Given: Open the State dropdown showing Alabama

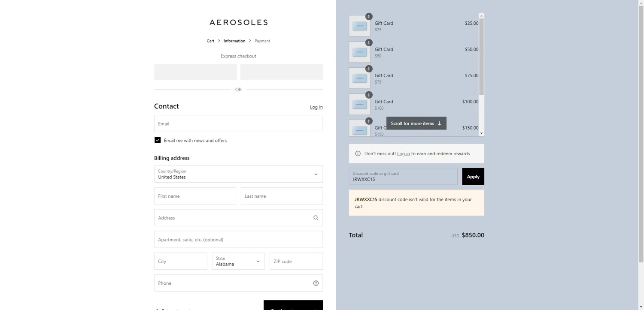Looking at the screenshot, I should [238, 261].
